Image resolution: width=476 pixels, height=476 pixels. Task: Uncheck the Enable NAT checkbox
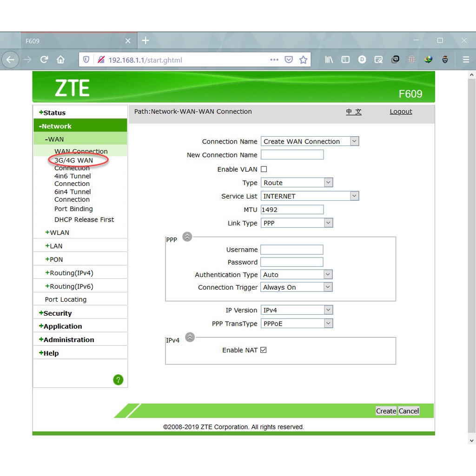pos(264,350)
